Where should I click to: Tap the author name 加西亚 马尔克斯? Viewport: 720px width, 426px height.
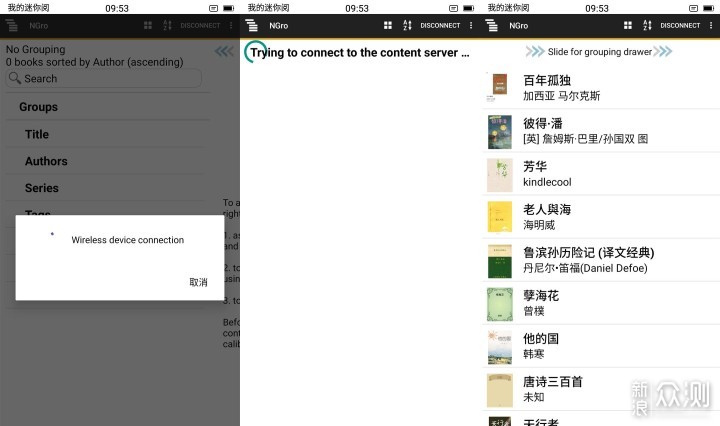[x=562, y=95]
